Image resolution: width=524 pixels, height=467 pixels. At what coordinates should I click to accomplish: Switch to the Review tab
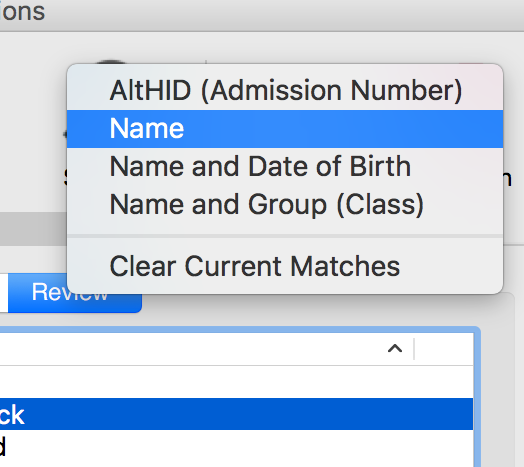point(75,293)
